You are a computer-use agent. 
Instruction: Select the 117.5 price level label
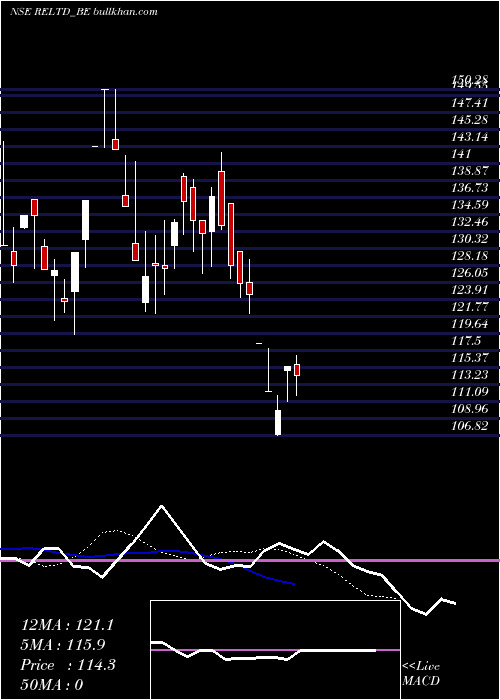tap(466, 341)
